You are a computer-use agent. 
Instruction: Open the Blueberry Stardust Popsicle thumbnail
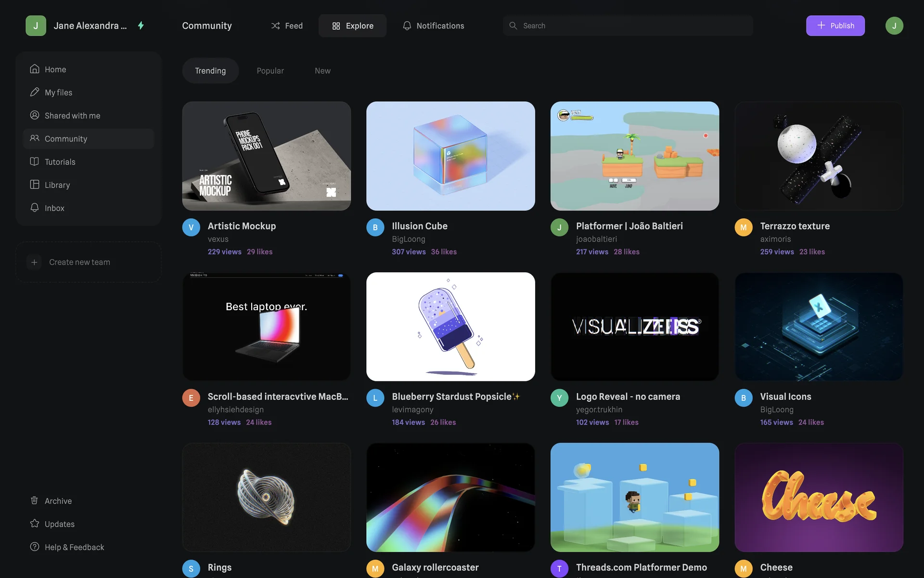450,327
